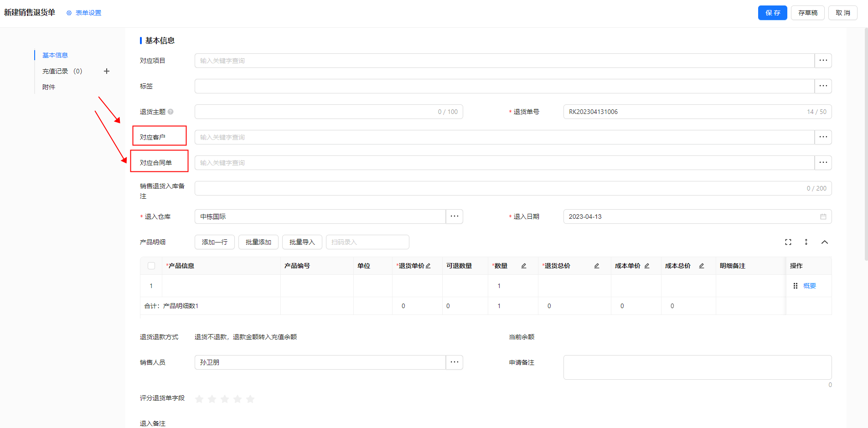Toggle product table row height icon

pos(806,242)
